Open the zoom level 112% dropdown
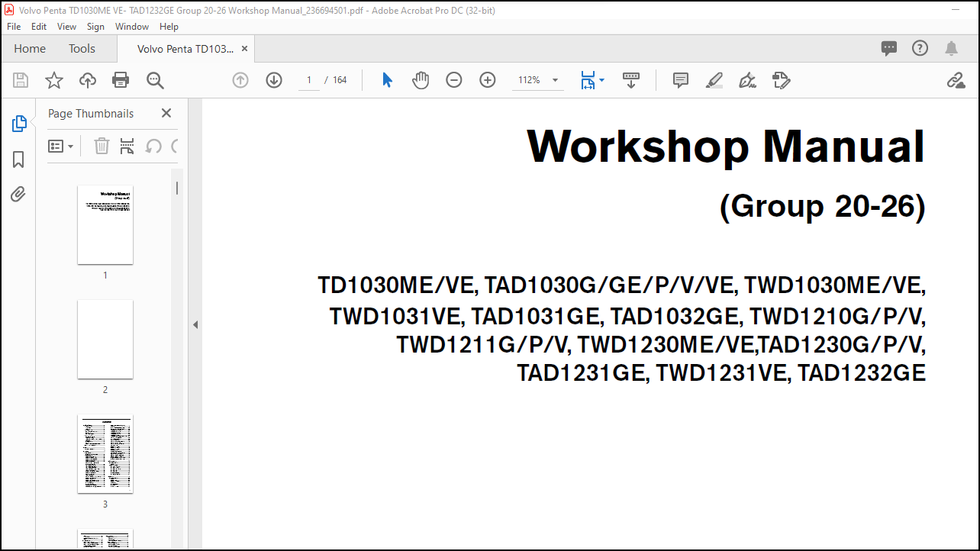The width and height of the screenshot is (980, 551). 555,80
